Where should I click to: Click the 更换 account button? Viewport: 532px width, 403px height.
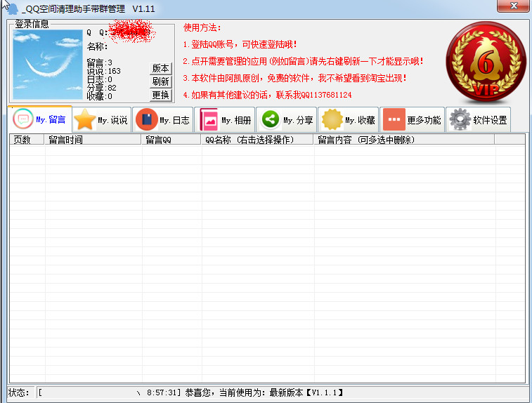pos(161,95)
